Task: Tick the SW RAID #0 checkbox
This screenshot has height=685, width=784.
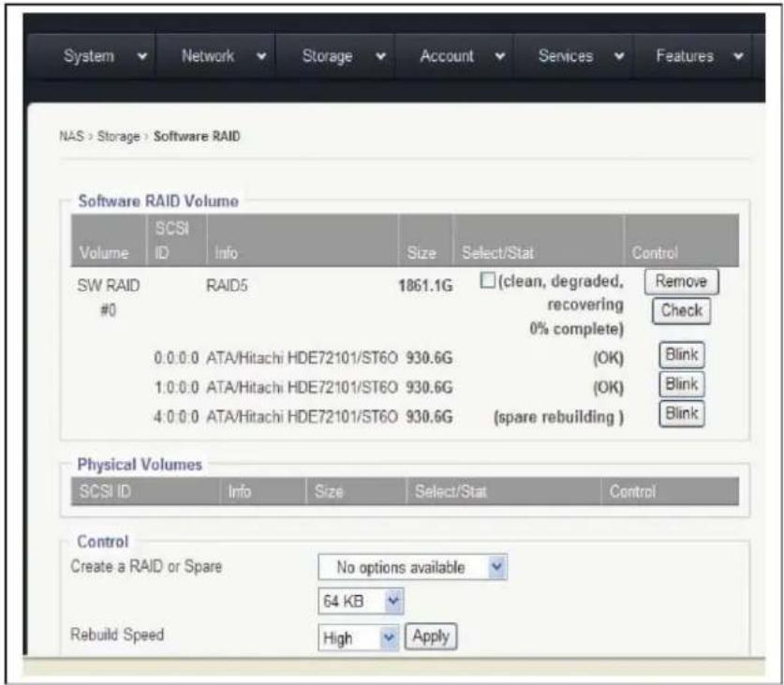Action: (x=487, y=280)
